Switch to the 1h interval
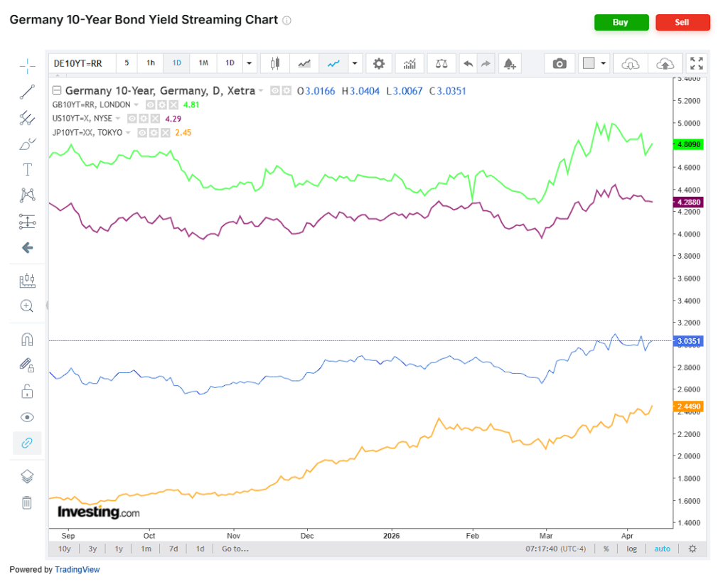This screenshot has height=582, width=728. coord(150,63)
